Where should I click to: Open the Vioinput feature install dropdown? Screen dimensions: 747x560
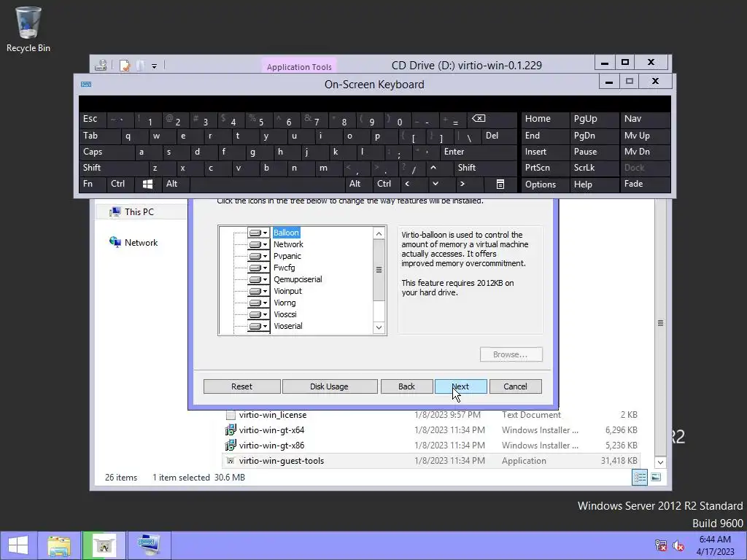pyautogui.click(x=258, y=291)
